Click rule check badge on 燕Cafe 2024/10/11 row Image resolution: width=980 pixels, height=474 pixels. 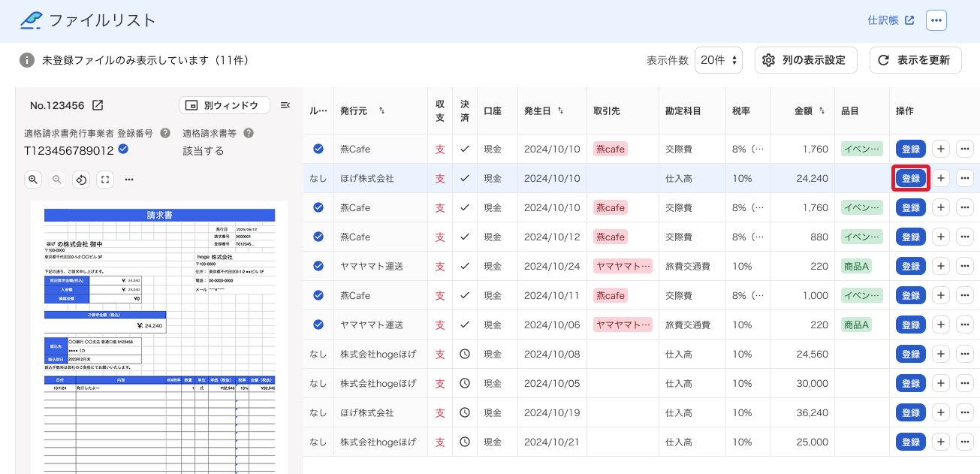pos(318,295)
